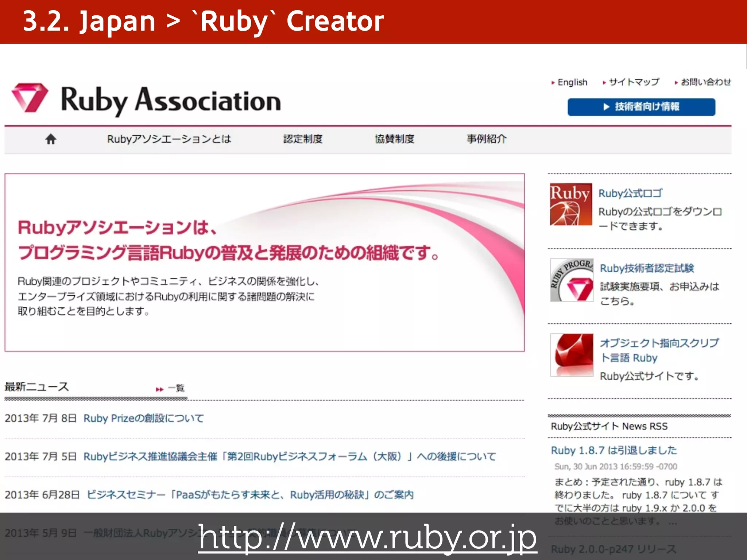Open the 協賛制度 menu item

coord(395,139)
